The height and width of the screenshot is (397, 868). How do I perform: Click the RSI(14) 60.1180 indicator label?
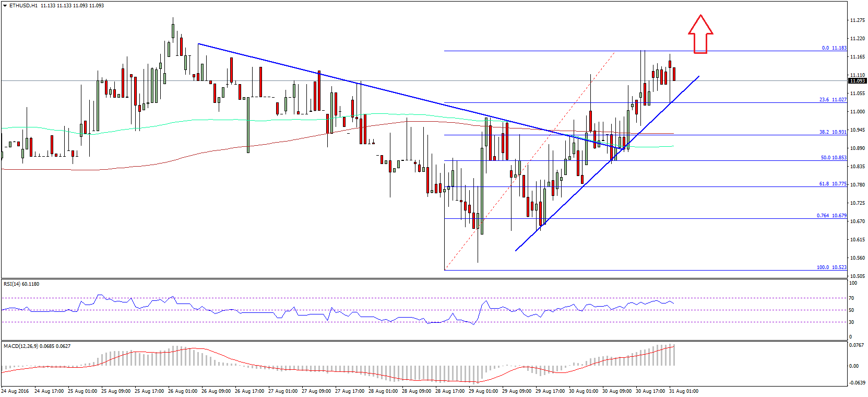(x=21, y=284)
